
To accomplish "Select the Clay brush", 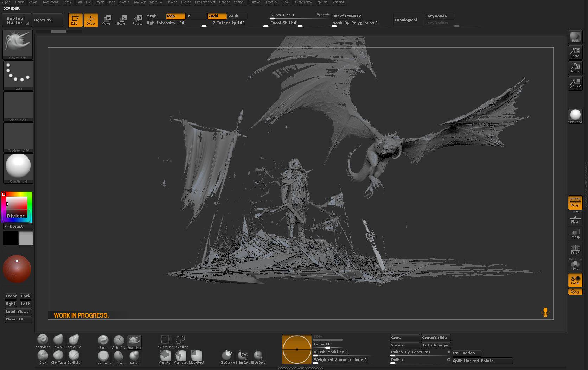I will 43,357.
